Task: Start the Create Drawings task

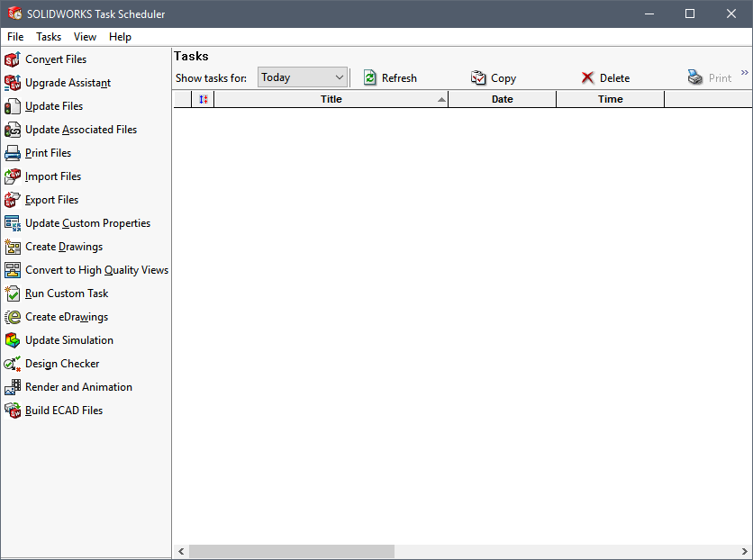Action: [64, 247]
